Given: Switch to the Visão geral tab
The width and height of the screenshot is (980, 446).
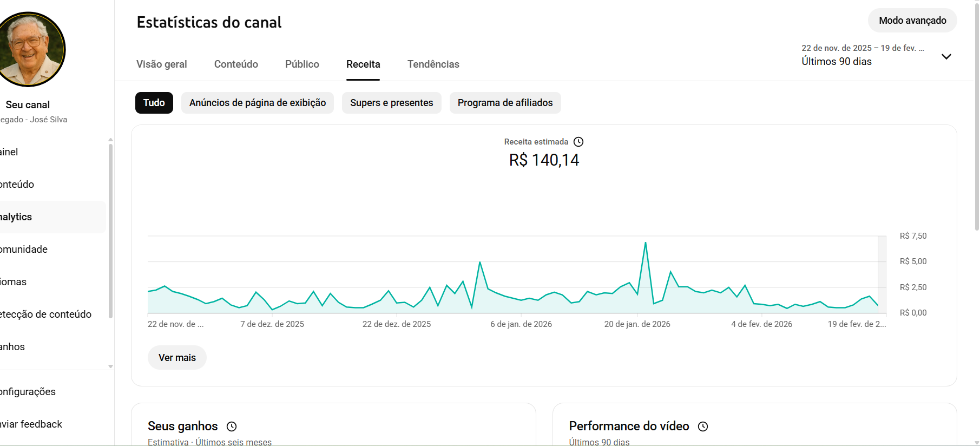Looking at the screenshot, I should click(161, 64).
